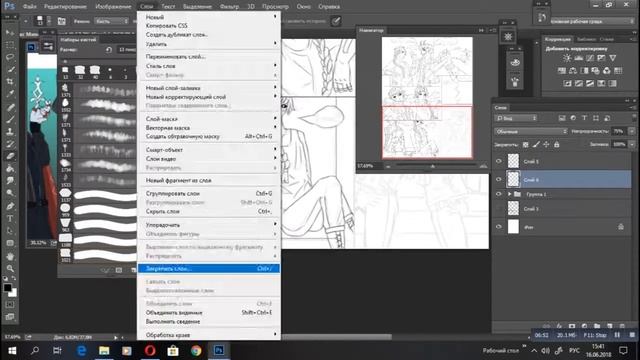The image size is (640, 360).
Task: Hide Слой 5 layer visibility eye
Action: click(498, 161)
